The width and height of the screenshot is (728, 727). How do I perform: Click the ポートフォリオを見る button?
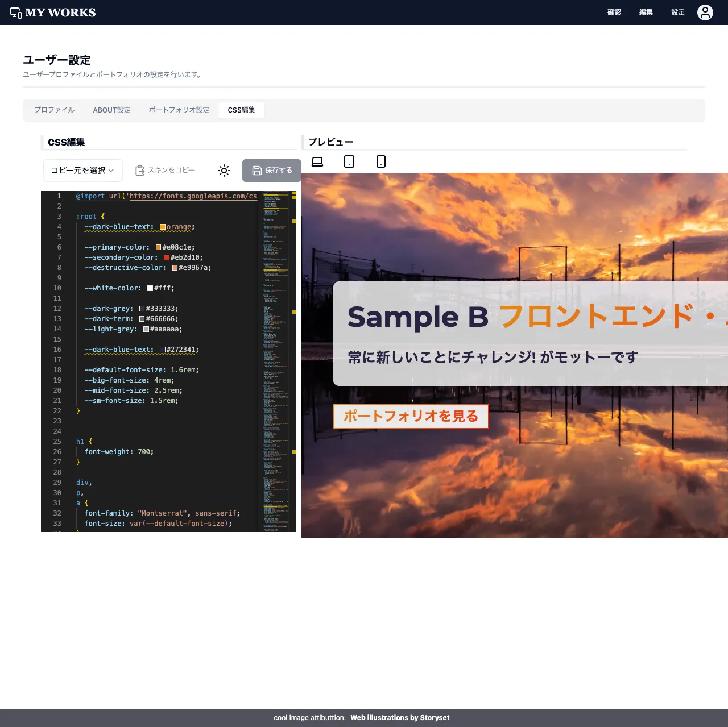coord(411,416)
